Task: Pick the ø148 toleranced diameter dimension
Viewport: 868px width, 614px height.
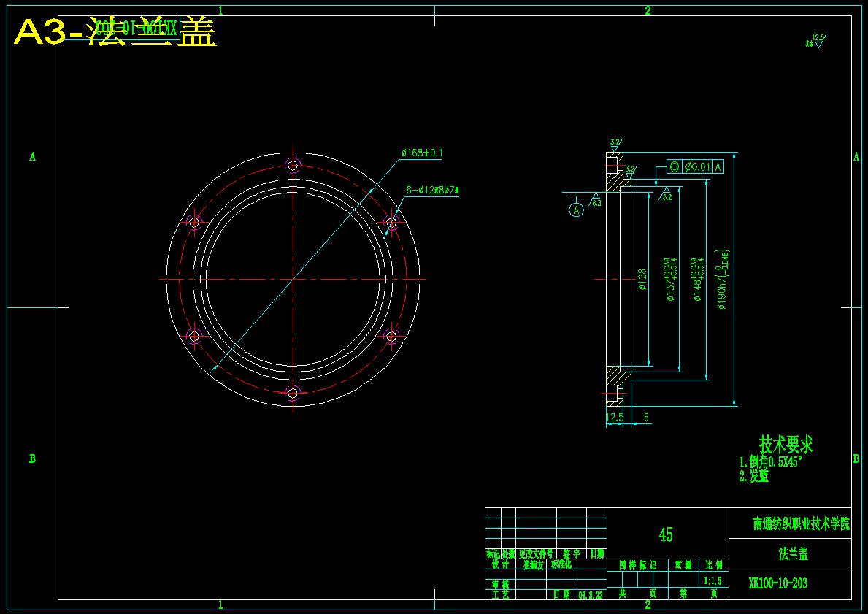Action: (697, 279)
